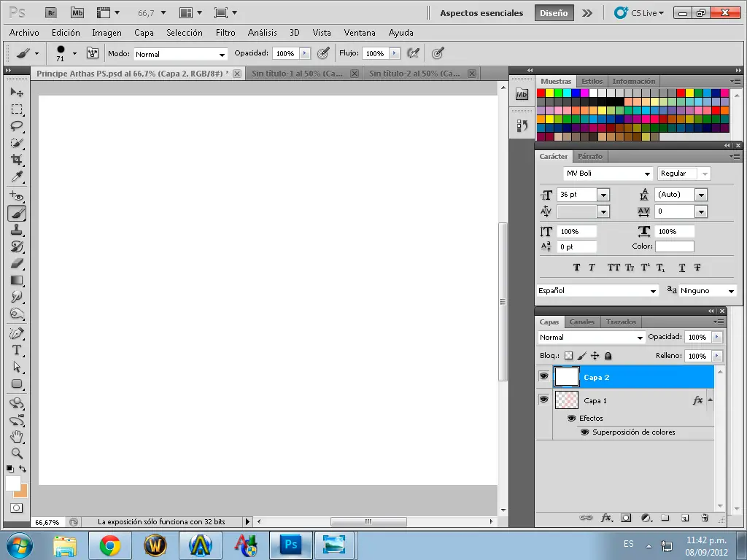
Task: Click the Photoshop icon in Windows taskbar
Action: (291, 545)
